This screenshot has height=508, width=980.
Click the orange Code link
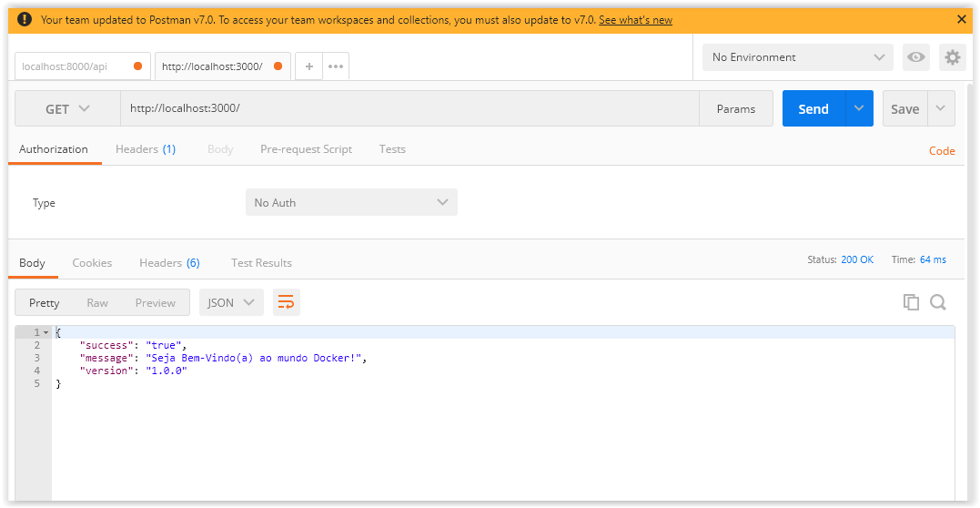point(942,151)
